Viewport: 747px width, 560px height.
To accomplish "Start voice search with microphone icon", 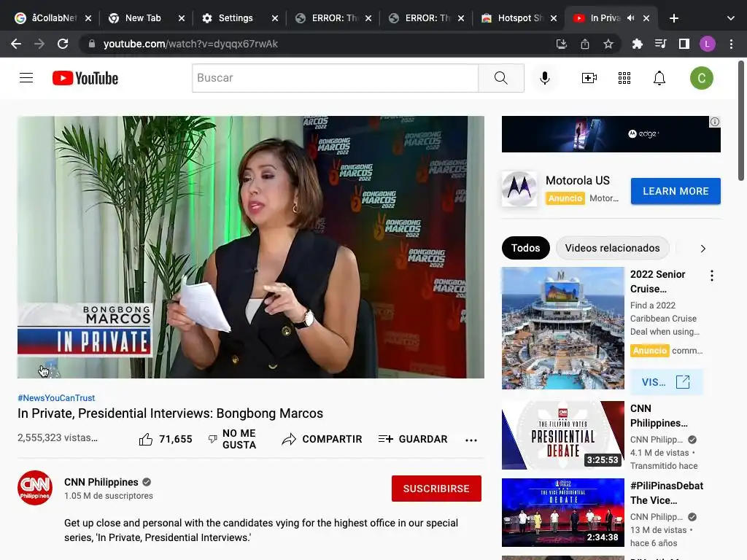I will point(544,78).
